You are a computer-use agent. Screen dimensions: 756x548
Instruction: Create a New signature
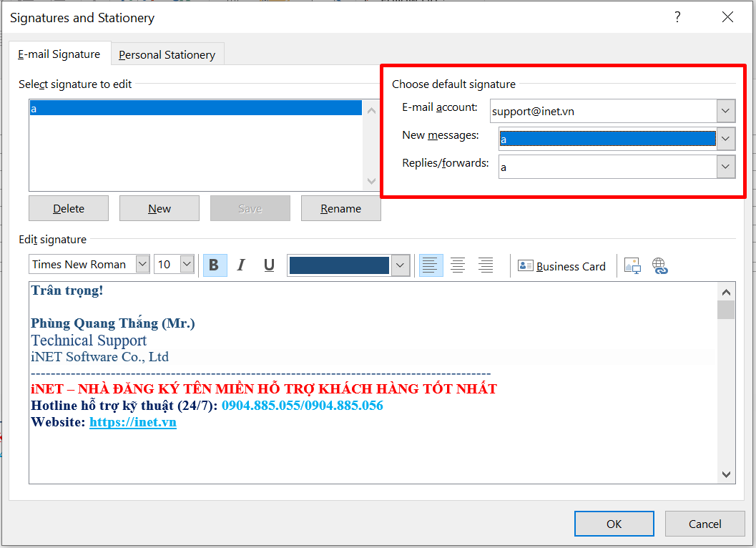(159, 208)
